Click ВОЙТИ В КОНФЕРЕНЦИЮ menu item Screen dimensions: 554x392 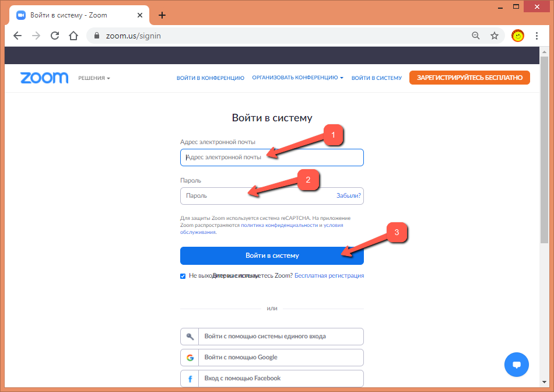(x=211, y=78)
